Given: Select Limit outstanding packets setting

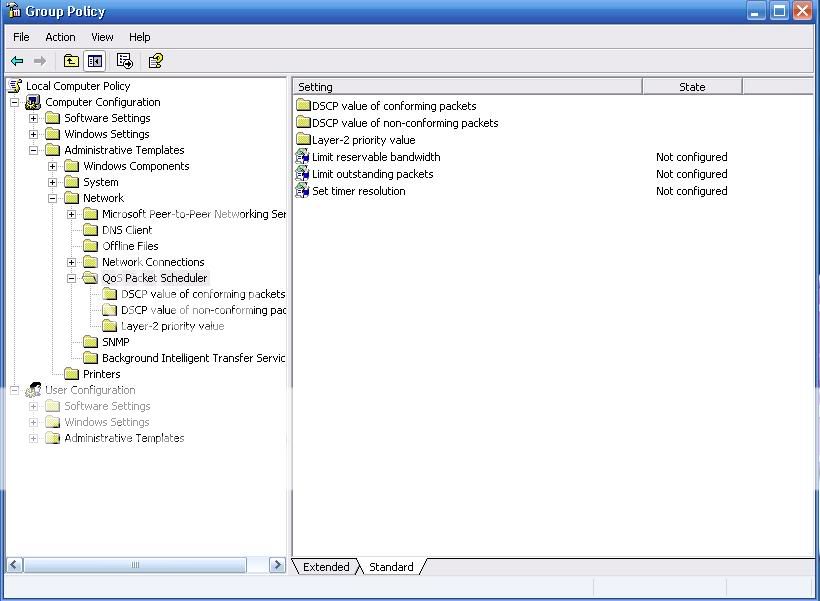Looking at the screenshot, I should (372, 174).
